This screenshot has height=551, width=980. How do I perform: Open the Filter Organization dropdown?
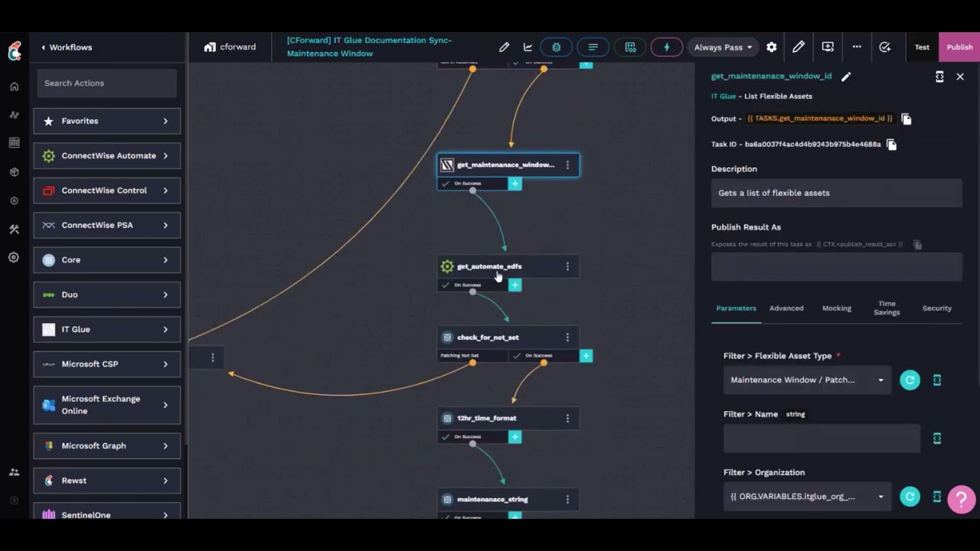807,497
